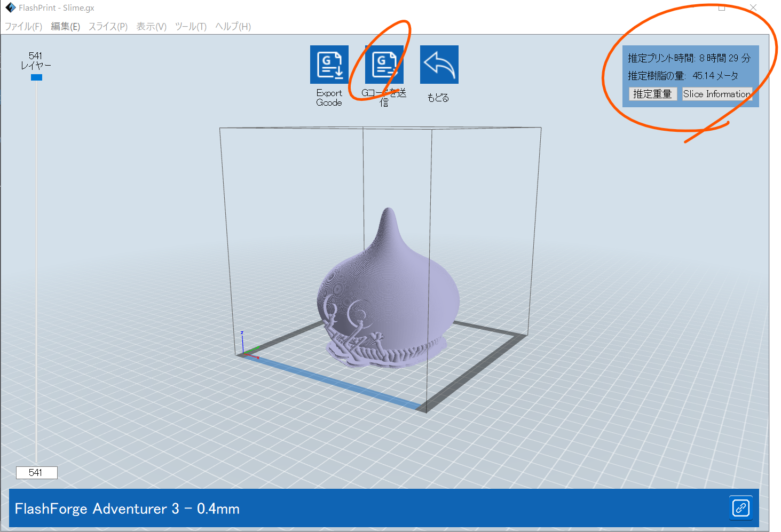The width and height of the screenshot is (781, 532).
Task: Click the FlashForge Adventurer 3 – 0.4mm label
Action: [127, 509]
